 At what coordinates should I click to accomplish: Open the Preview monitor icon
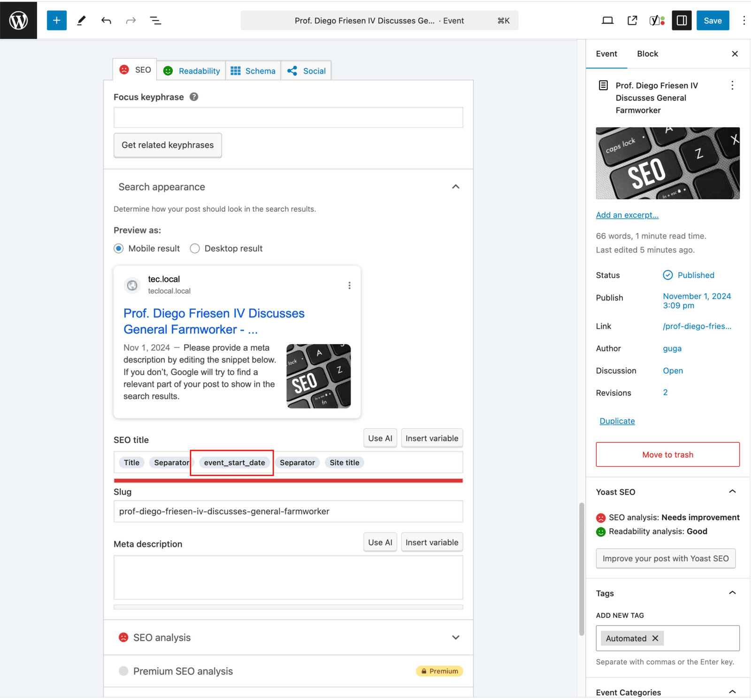[607, 20]
